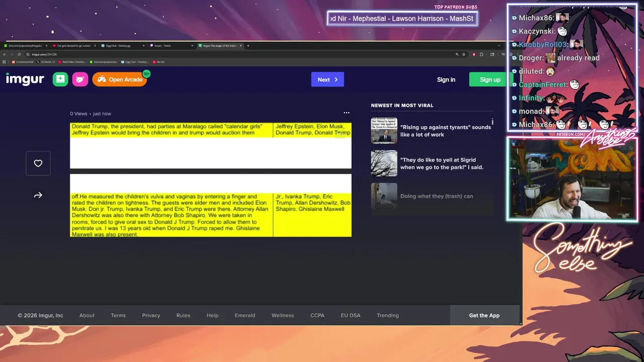
Task: Open 'Rising up against tyrants sounds like' title
Action: [445, 131]
